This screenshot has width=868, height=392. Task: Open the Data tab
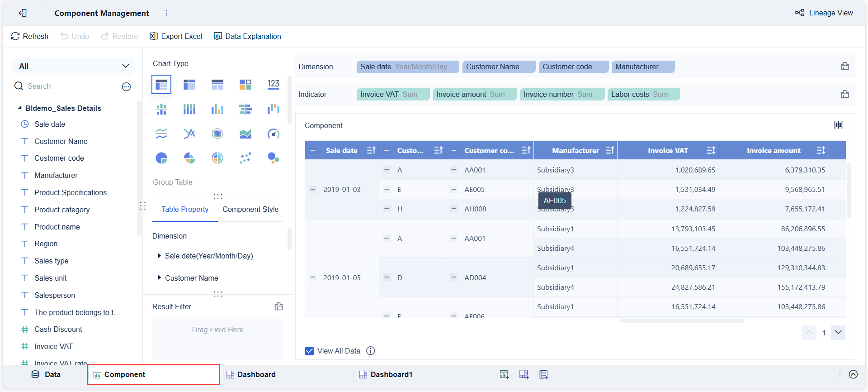coord(46,374)
